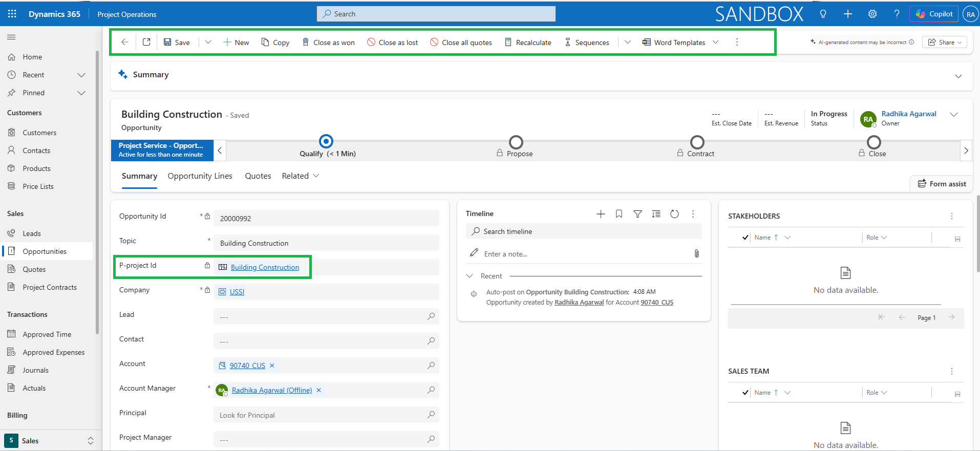The height and width of the screenshot is (451, 980).
Task: Click the timeline filter icon
Action: coord(637,214)
